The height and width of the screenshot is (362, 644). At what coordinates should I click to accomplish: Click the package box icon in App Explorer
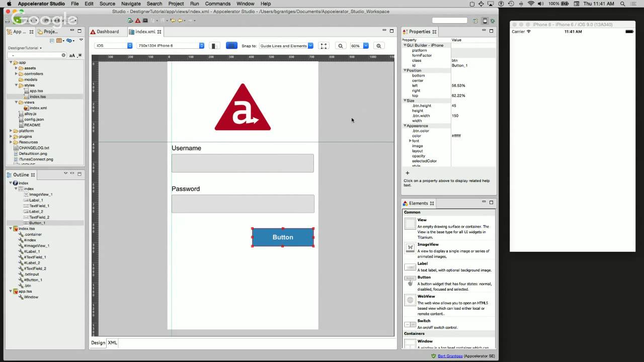tap(59, 41)
